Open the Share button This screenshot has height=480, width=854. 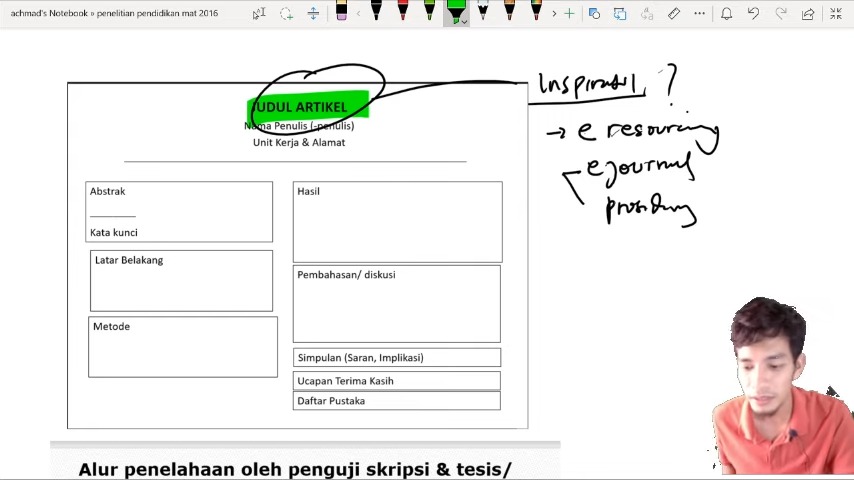click(808, 14)
